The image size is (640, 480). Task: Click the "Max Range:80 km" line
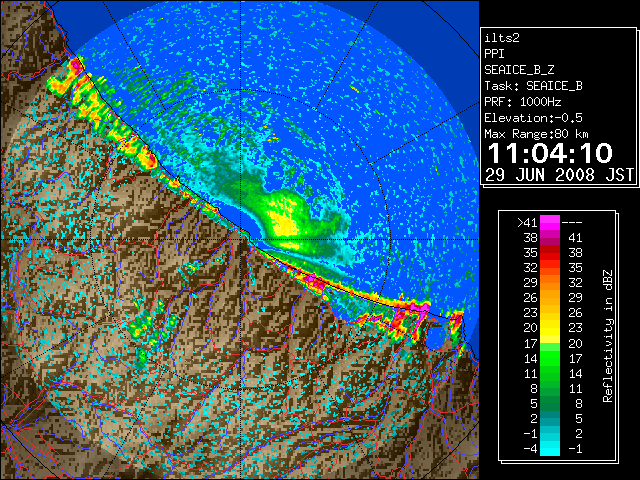tap(536, 134)
